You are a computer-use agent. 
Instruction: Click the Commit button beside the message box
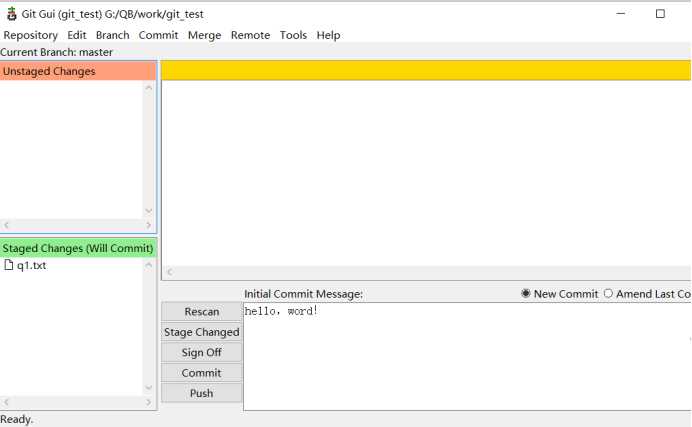click(x=202, y=372)
